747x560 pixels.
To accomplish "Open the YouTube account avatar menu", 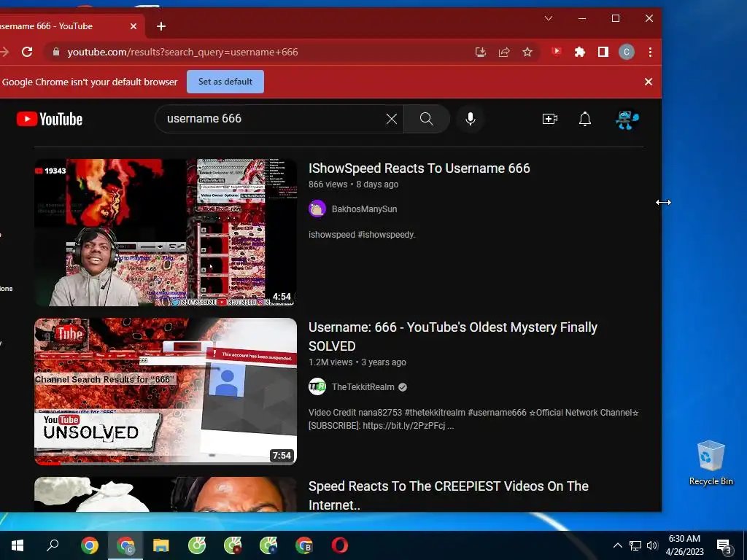I will pyautogui.click(x=627, y=120).
